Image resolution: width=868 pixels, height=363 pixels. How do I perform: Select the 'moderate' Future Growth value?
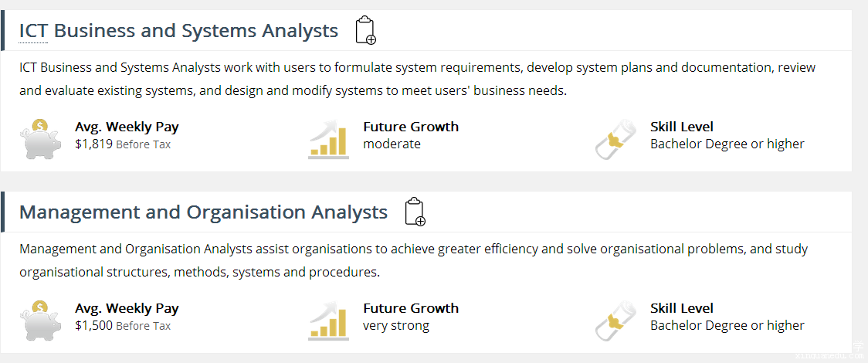point(392,144)
